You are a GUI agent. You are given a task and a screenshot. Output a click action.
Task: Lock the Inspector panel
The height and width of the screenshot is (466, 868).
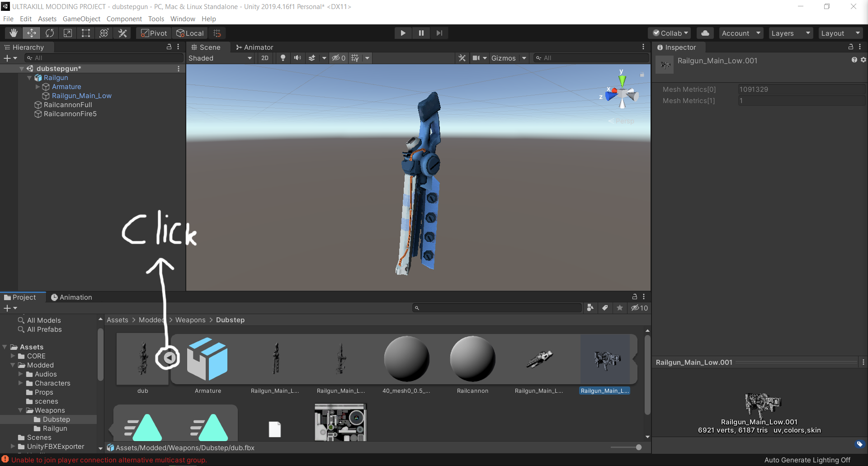coord(851,47)
